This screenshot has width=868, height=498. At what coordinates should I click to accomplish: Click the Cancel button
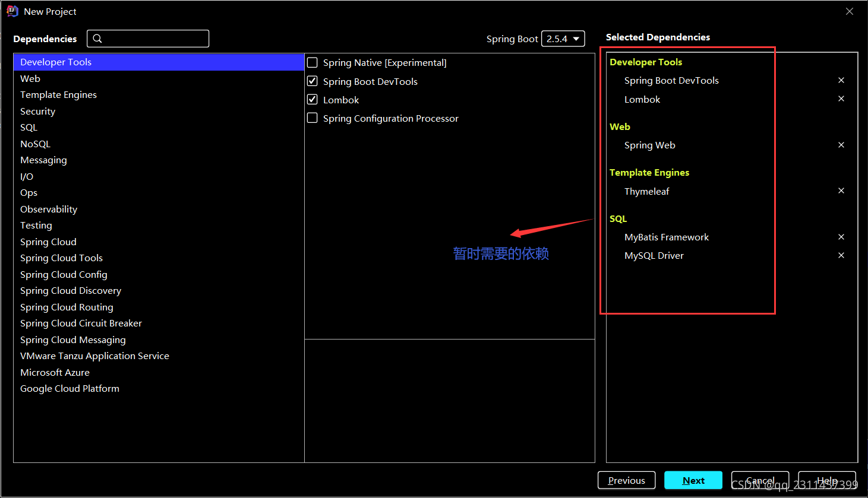[x=760, y=480]
